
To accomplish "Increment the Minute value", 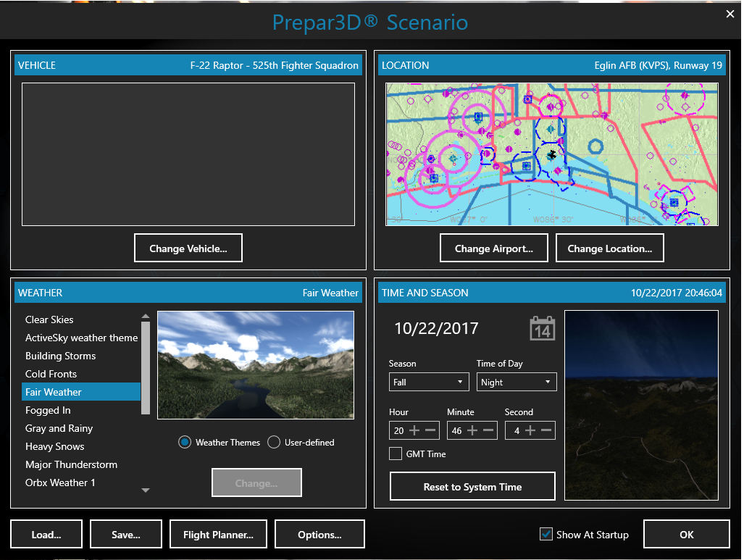I will click(472, 430).
